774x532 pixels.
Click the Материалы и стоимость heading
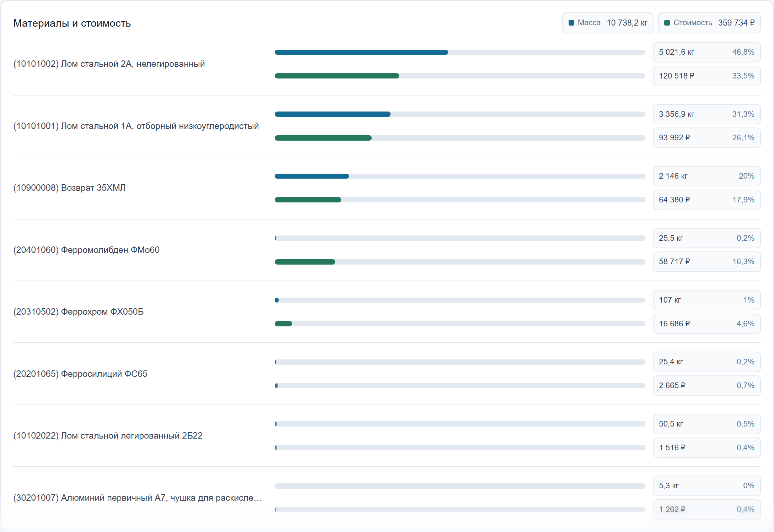72,23
